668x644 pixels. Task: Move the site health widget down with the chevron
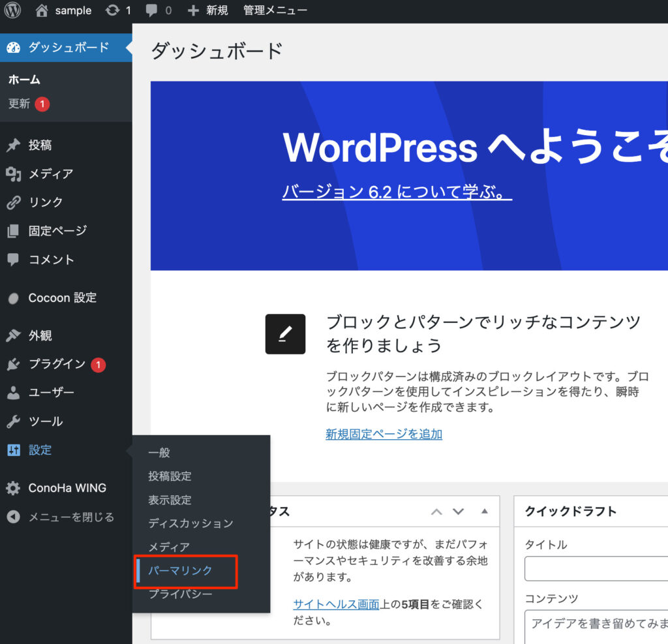coord(459,512)
